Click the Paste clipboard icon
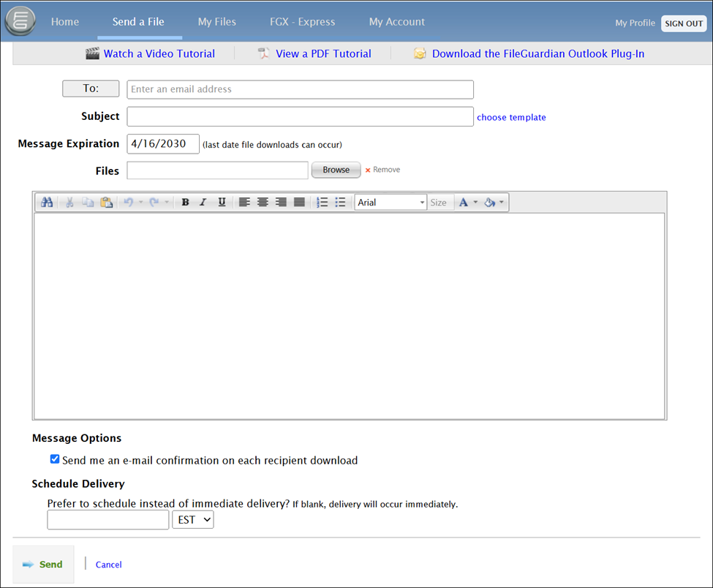This screenshot has height=588, width=713. [x=107, y=203]
